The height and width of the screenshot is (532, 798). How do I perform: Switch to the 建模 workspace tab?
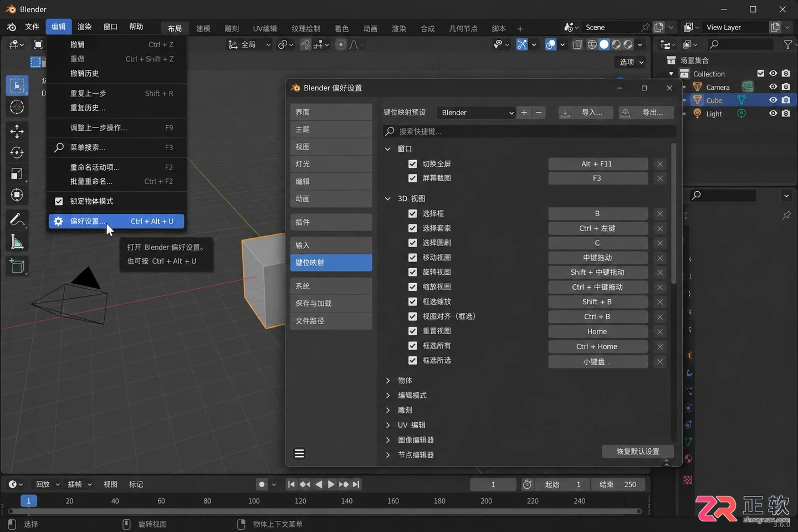tap(203, 28)
